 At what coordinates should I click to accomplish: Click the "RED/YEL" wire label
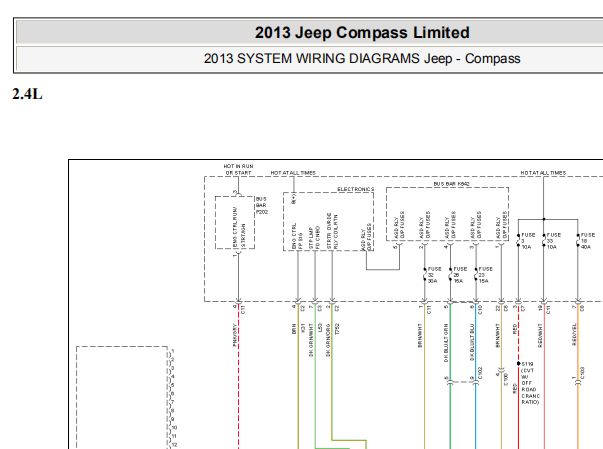(x=574, y=334)
